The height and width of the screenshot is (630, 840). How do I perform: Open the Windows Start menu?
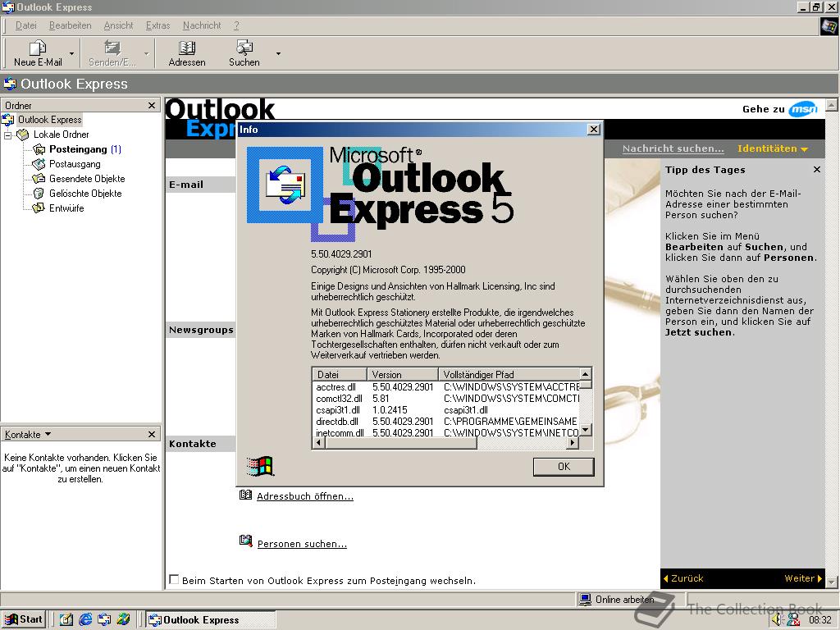point(23,619)
